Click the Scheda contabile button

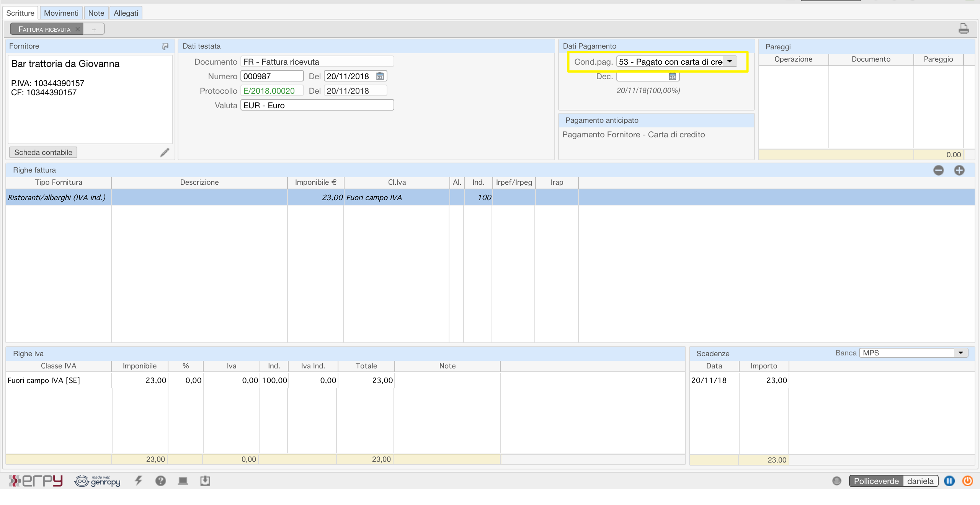(43, 152)
